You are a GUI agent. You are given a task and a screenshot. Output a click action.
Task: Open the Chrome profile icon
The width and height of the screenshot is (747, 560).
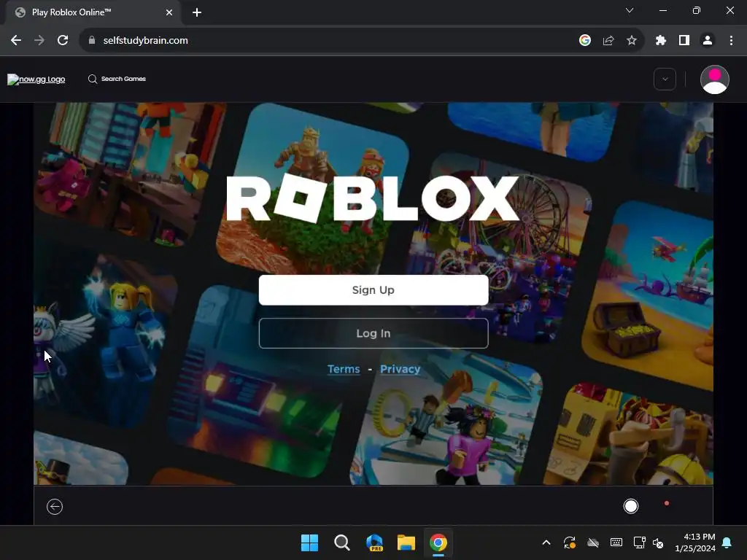point(708,41)
